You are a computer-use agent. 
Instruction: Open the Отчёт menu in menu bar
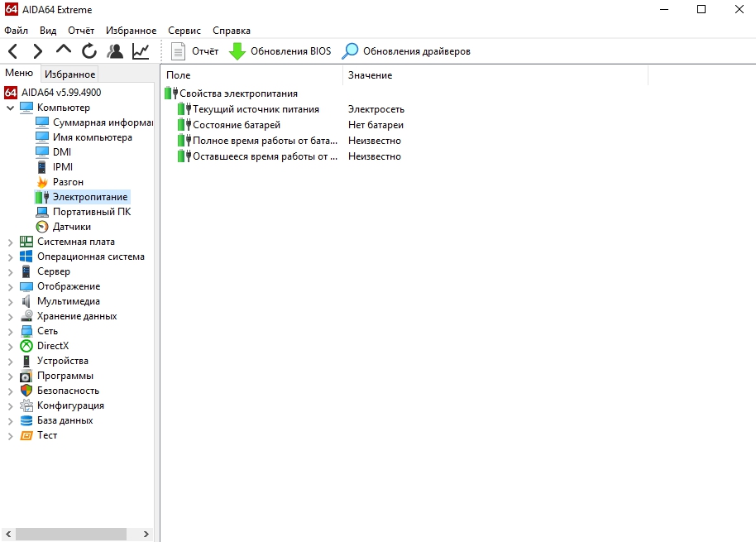tap(81, 31)
